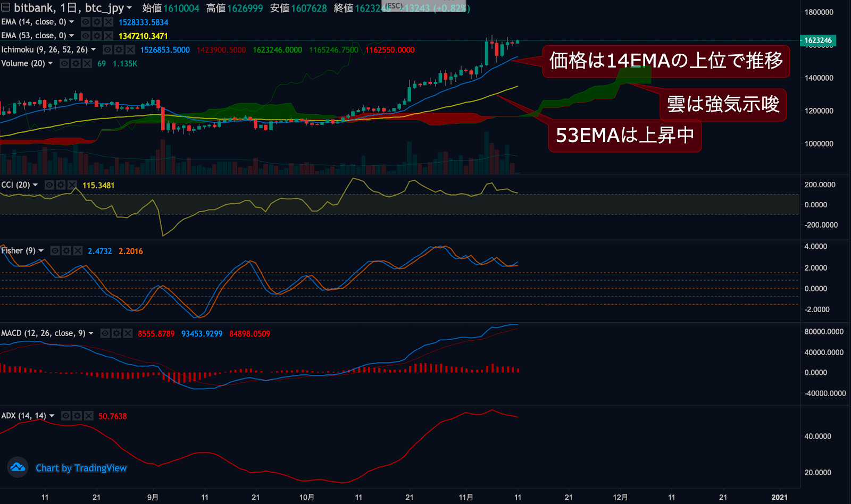Viewport: 851px width, 504px height.
Task: Click the TradingView cloud logo
Action: coord(18,467)
